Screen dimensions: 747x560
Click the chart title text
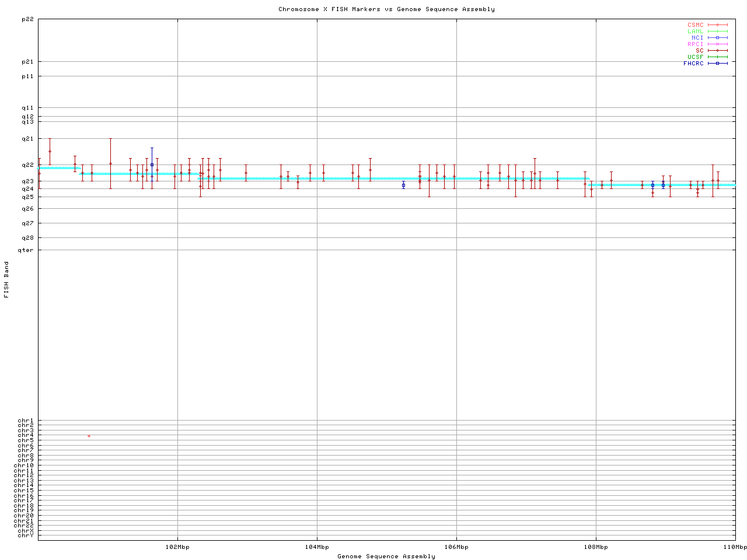coord(386,9)
